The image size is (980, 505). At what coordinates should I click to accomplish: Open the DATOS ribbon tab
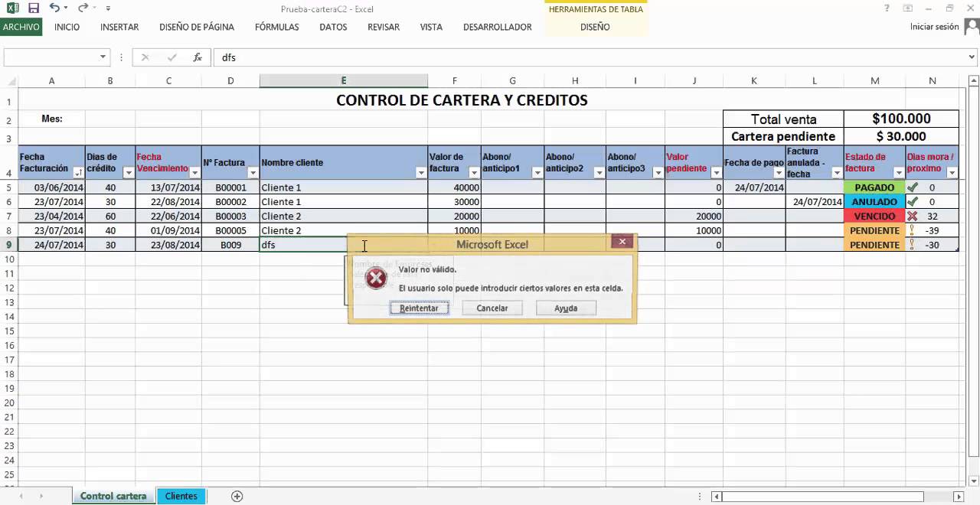point(333,27)
